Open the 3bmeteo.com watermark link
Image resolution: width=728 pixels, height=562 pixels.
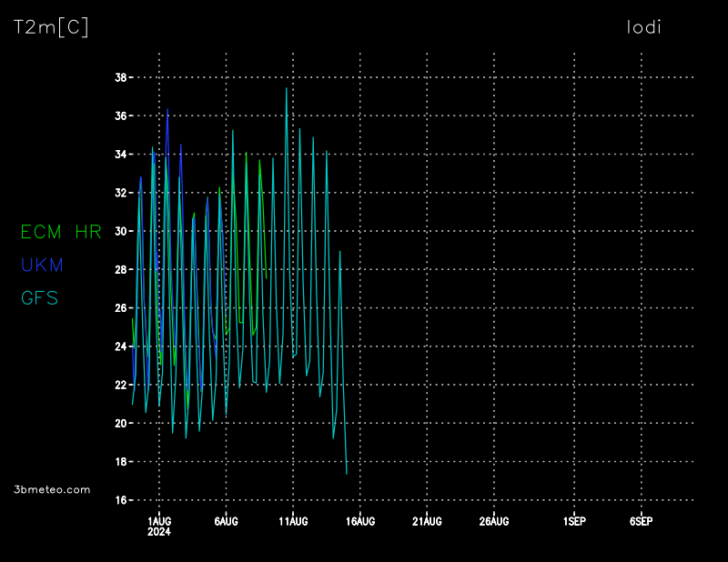pos(52,489)
